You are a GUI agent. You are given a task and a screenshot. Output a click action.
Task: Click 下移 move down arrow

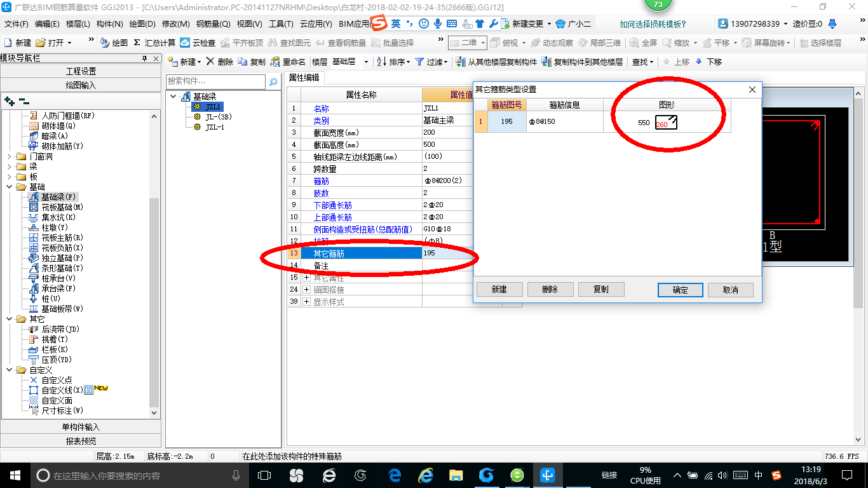(x=709, y=62)
